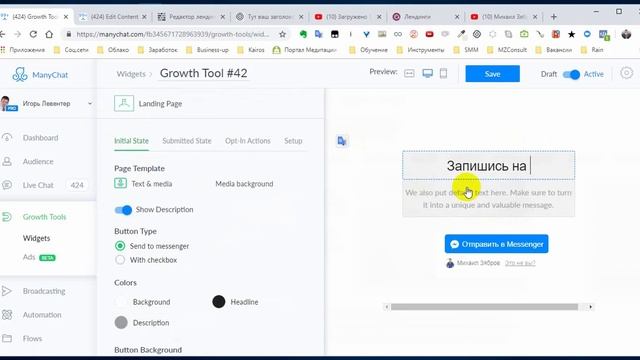Screen dimensions: 640x360
Task: Click the Broadcasting arrow icon
Action: 7,291
